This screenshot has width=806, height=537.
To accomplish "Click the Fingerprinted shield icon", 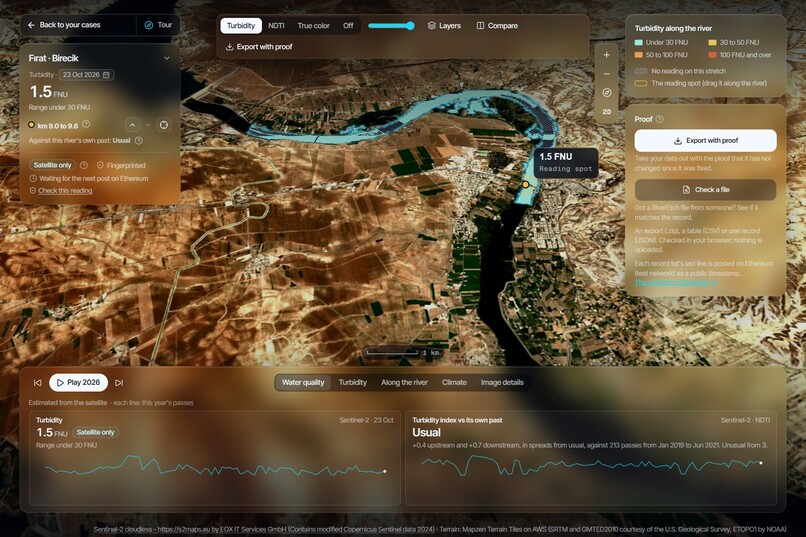I will [100, 165].
